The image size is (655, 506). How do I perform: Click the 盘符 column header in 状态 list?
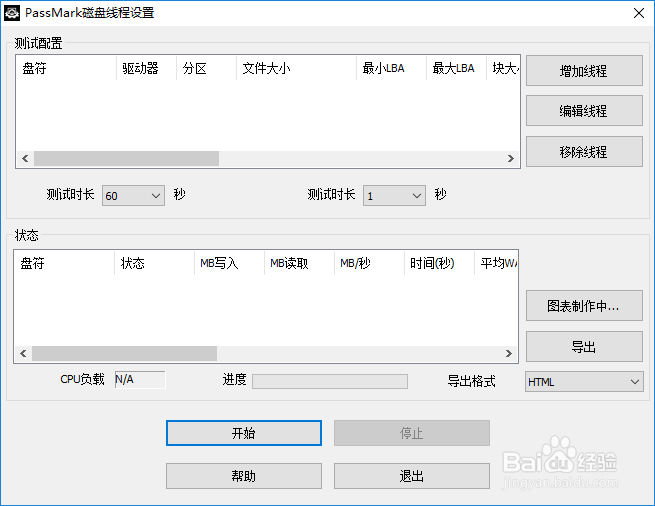(x=64, y=263)
